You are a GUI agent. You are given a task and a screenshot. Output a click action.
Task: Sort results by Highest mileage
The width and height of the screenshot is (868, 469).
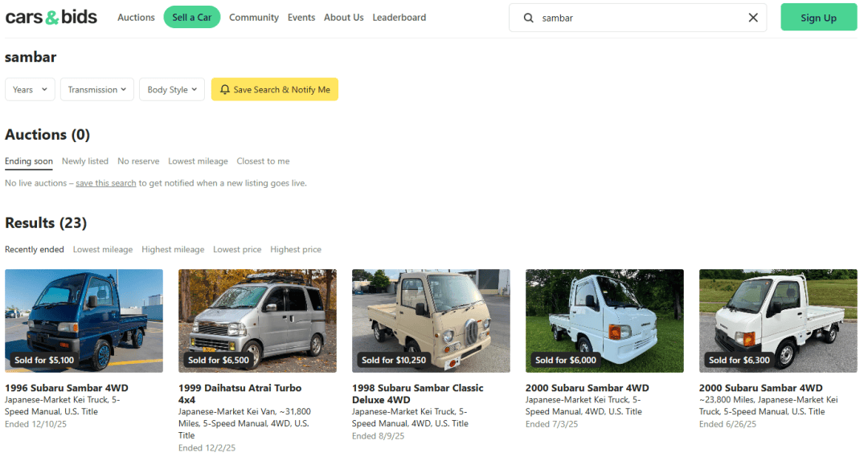(x=173, y=250)
